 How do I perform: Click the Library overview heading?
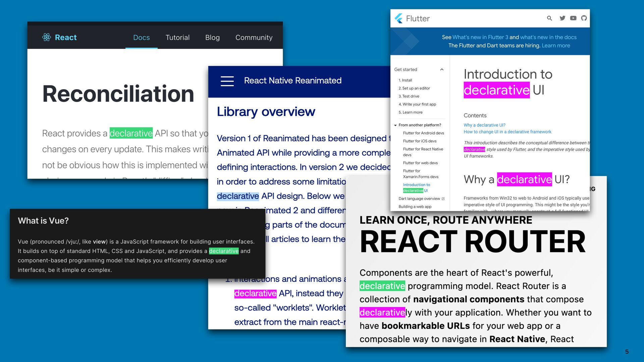[266, 112]
